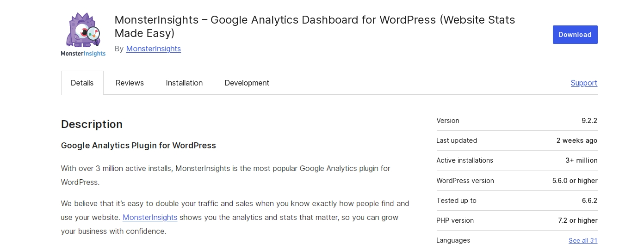Click the plugin title heading
Screen dimensions: 644x244
pyautogui.click(x=315, y=26)
